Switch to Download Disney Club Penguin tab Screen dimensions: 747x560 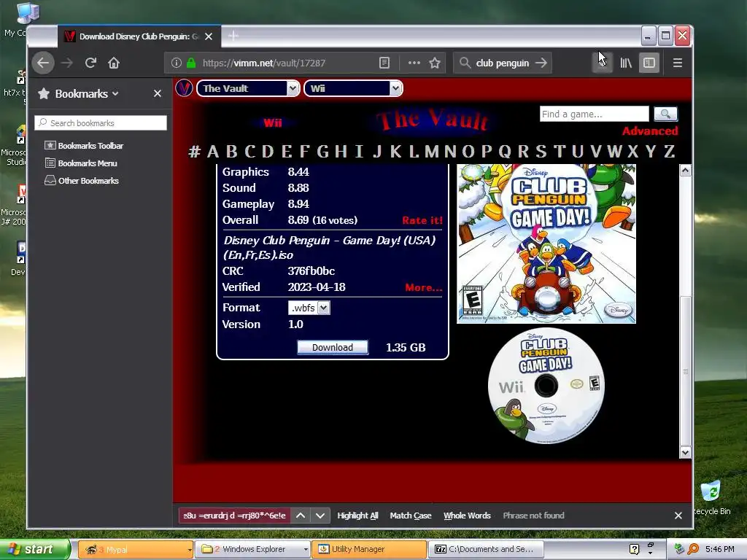click(139, 36)
